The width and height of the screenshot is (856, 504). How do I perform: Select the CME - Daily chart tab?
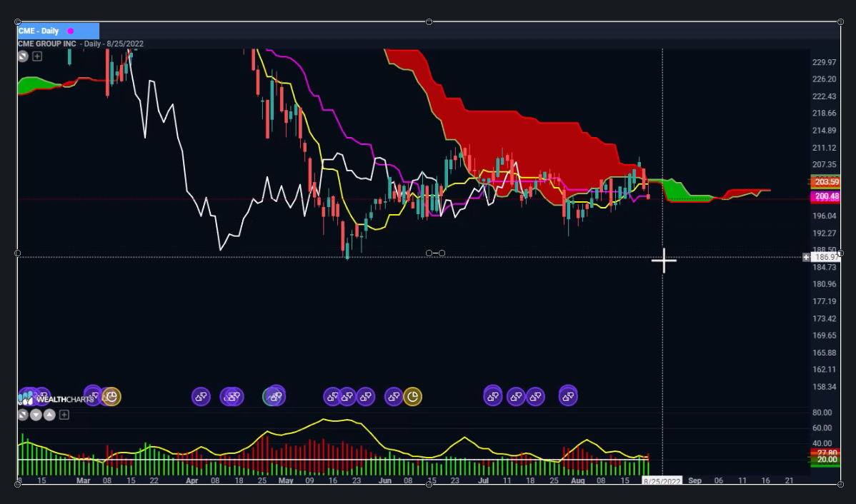click(x=59, y=31)
